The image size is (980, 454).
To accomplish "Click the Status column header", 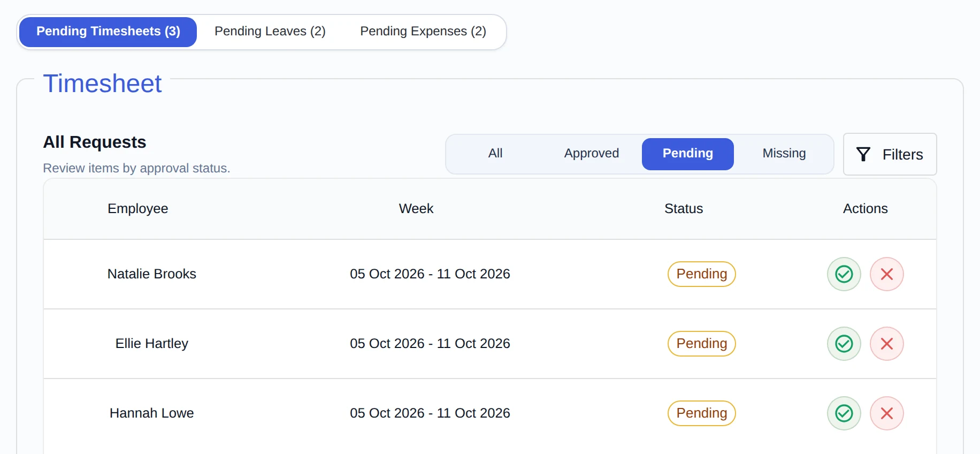I will (684, 209).
